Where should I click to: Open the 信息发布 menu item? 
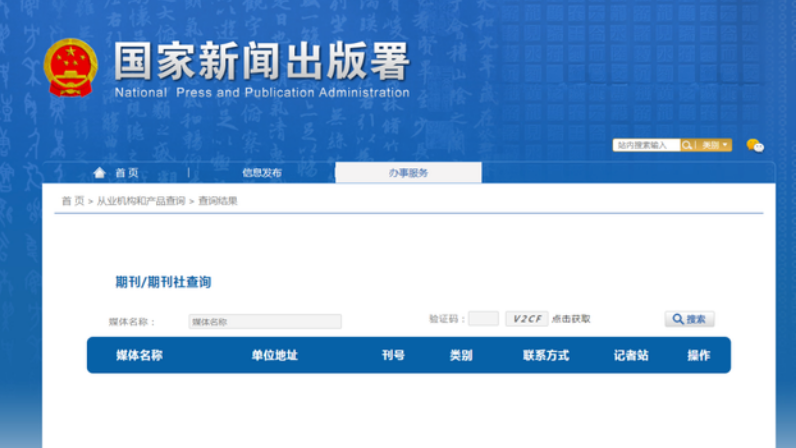pyautogui.click(x=261, y=173)
